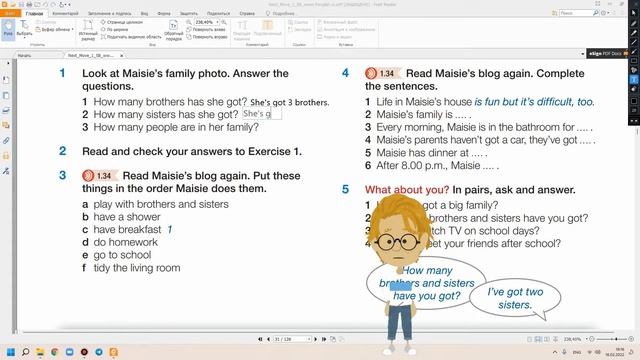Pick the black color swatch in dark toolbar
Image resolution: width=640 pixels, height=360 pixels.
coord(633,101)
